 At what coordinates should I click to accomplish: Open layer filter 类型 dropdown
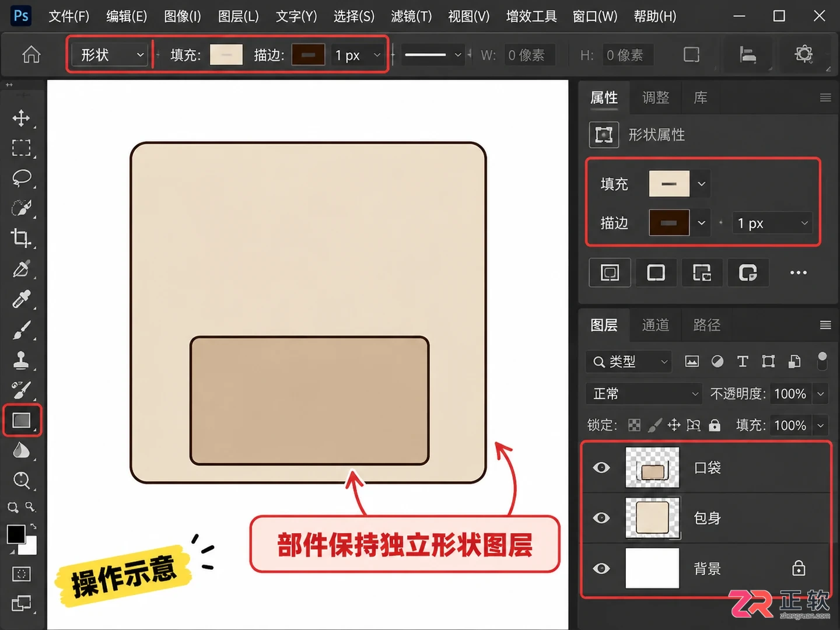pos(629,362)
